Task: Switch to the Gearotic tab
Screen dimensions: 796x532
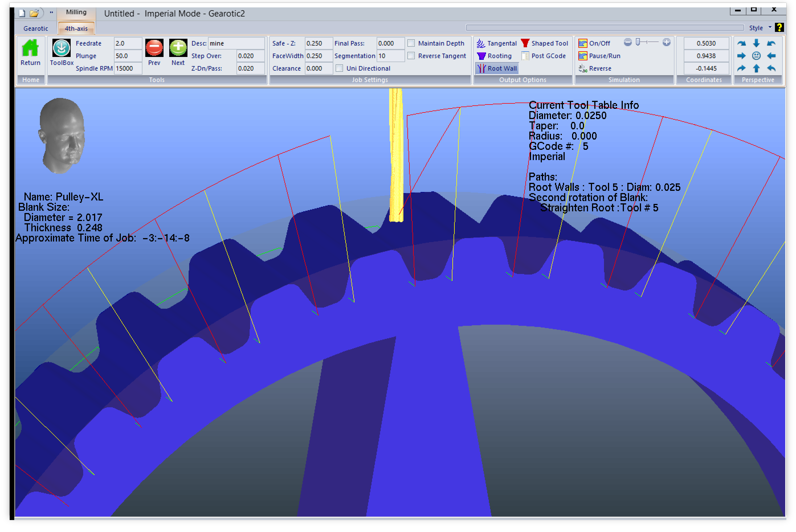Action: pos(36,28)
